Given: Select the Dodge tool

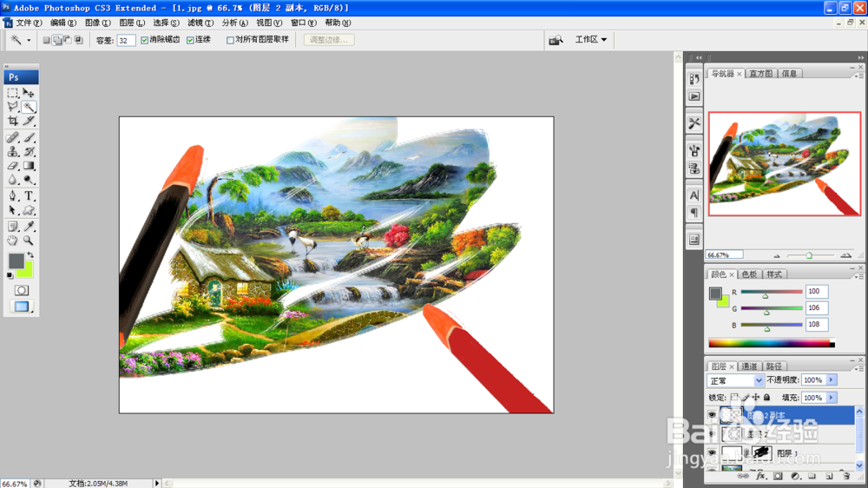Looking at the screenshot, I should click(29, 180).
